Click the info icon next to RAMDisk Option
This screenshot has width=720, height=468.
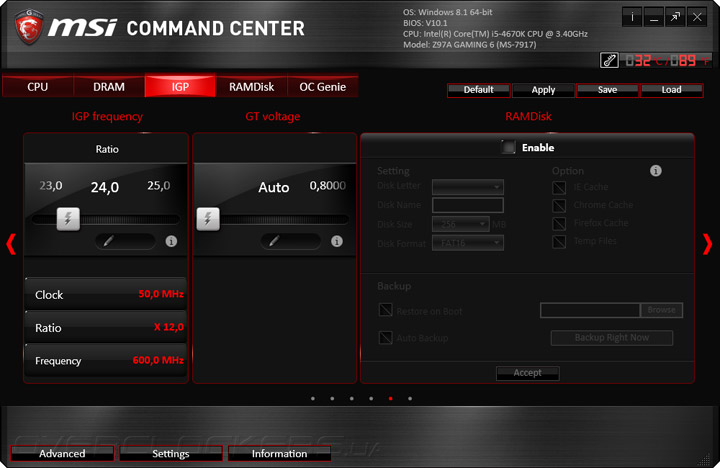click(x=656, y=171)
